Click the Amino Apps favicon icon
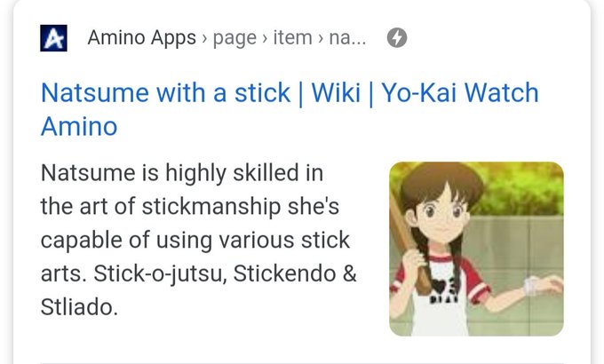 (x=53, y=38)
